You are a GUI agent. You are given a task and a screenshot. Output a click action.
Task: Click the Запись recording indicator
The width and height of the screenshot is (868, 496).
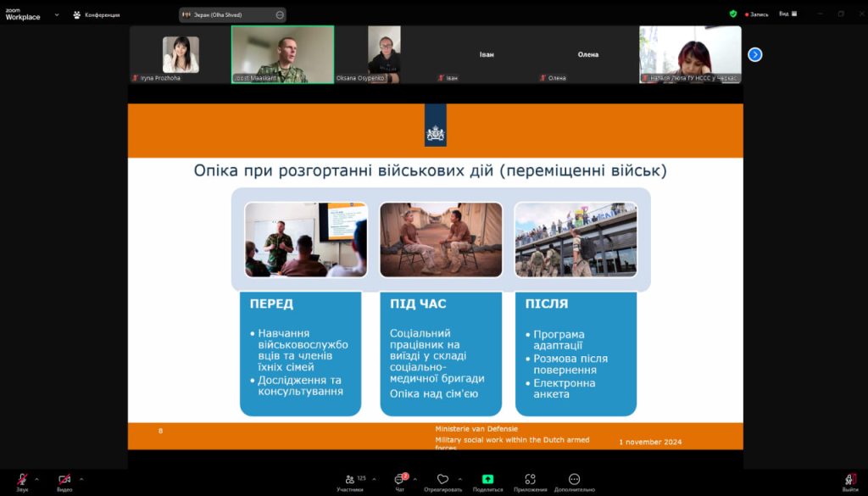[757, 14]
